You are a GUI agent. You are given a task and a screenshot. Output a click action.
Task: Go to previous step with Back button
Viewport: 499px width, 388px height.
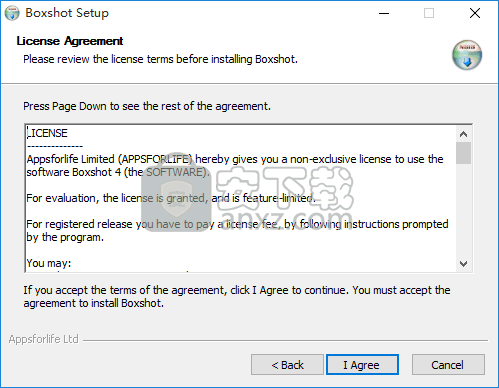287,365
